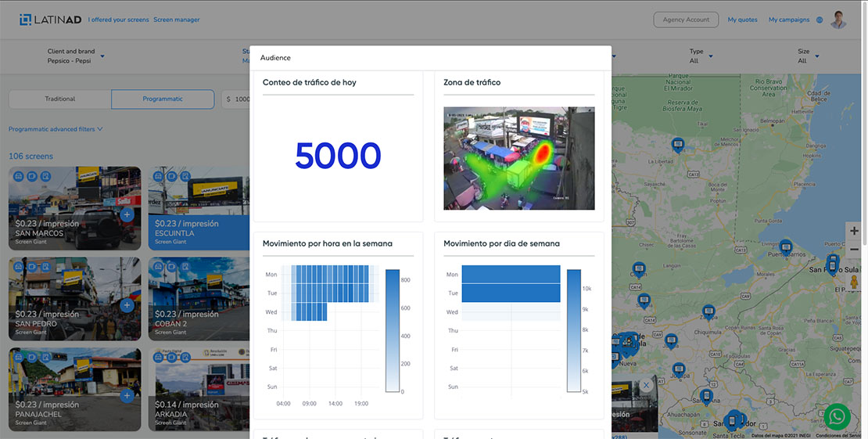Click the Conteo de tráfico de hoy heading
Screen dimensions: 868x439
pyautogui.click(x=310, y=83)
